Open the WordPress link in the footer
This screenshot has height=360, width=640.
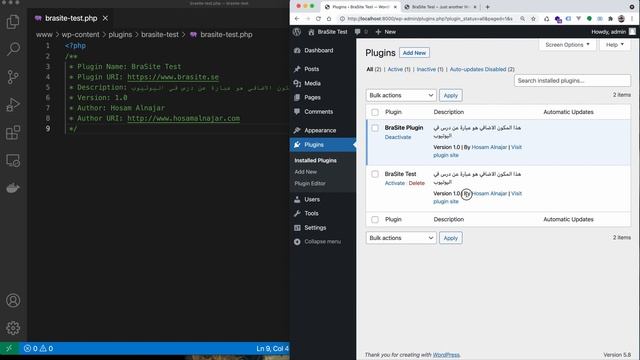446,355
